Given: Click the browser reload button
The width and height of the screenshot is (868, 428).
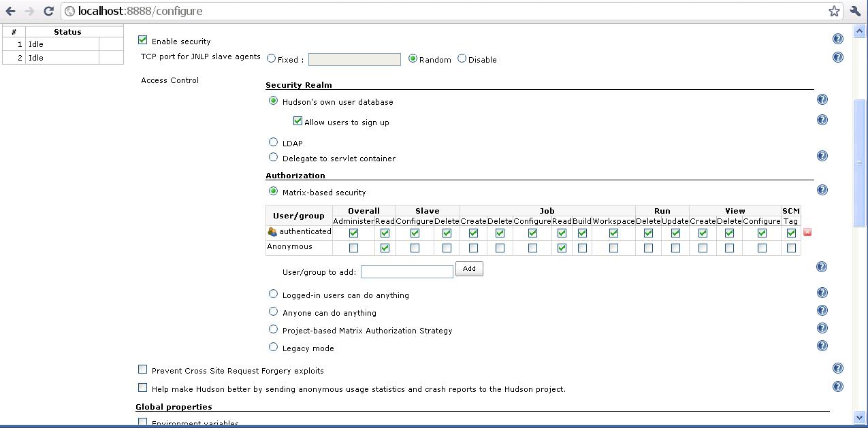Looking at the screenshot, I should pos(48,11).
